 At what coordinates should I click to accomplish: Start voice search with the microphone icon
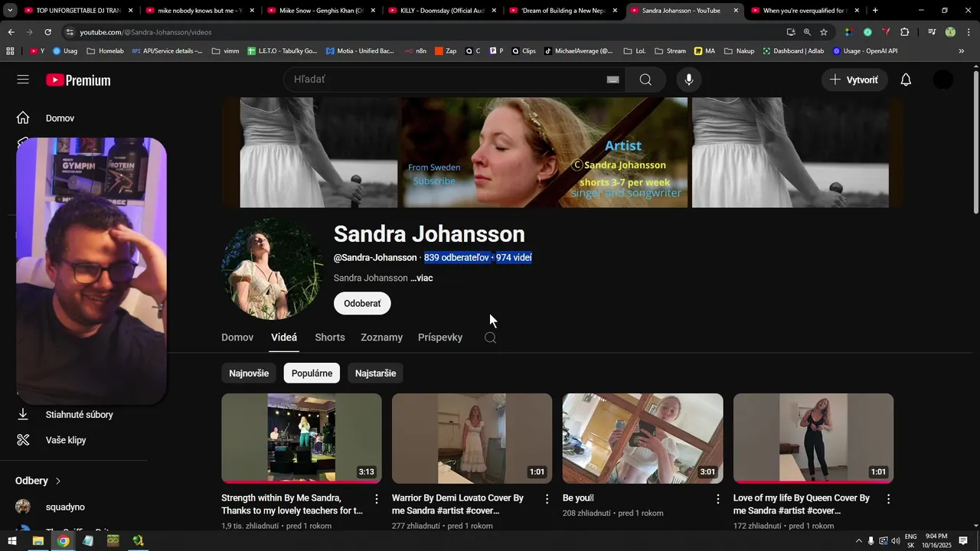point(689,80)
